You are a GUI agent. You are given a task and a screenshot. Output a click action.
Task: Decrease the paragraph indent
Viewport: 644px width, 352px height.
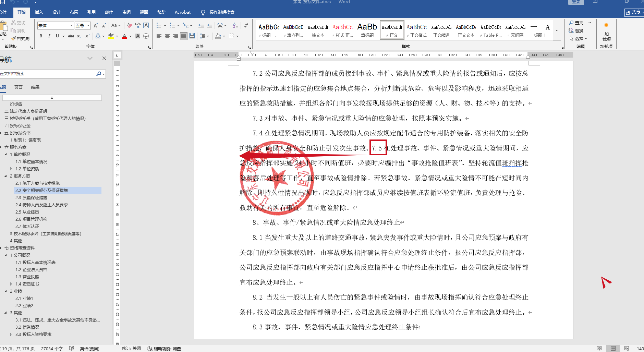pos(201,25)
